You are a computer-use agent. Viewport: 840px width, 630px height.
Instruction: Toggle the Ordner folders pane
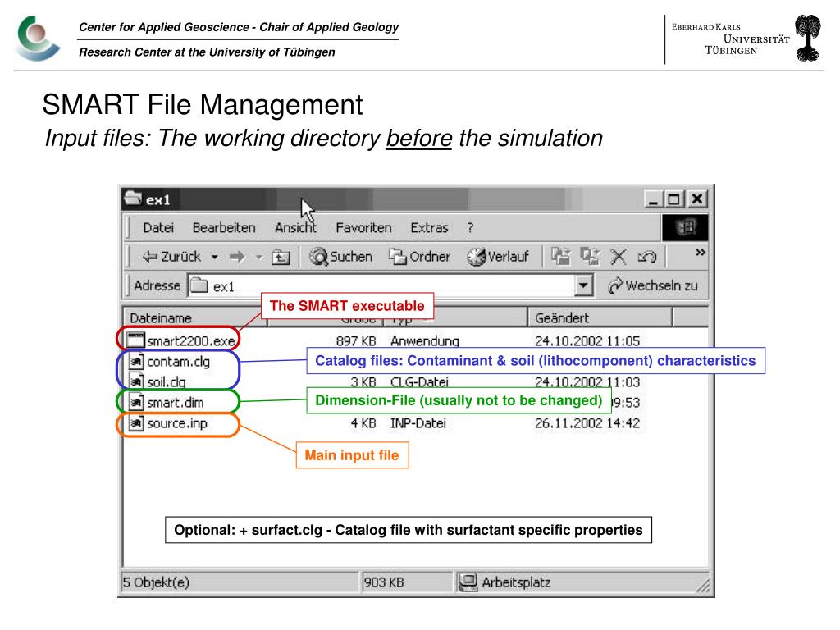pos(419,257)
